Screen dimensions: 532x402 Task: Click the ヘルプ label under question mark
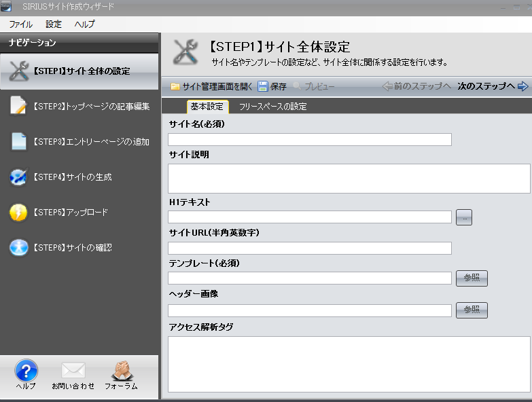pyautogui.click(x=26, y=386)
